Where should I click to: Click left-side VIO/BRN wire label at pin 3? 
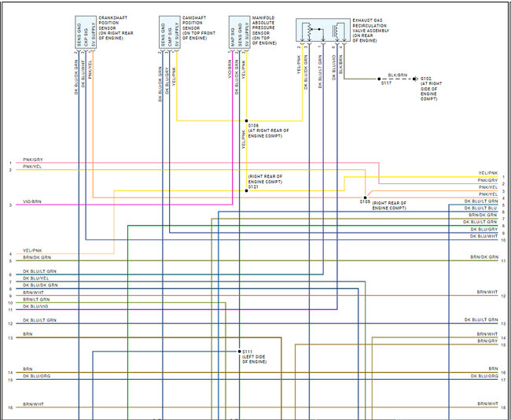point(32,201)
